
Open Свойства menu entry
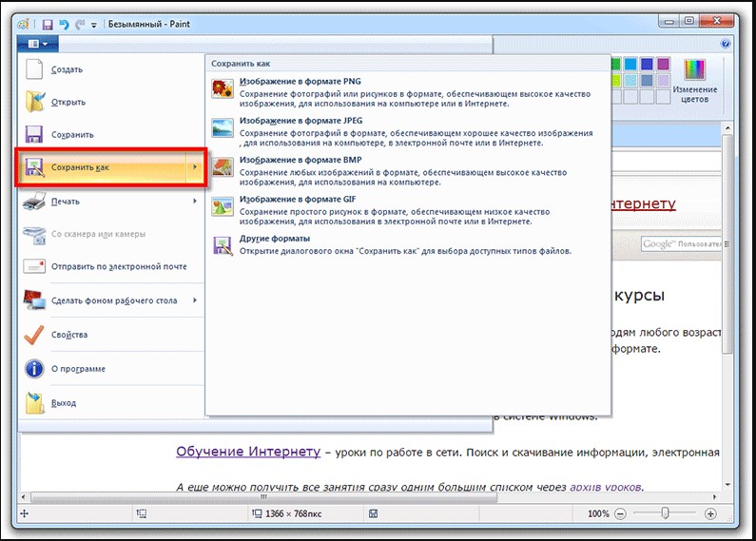(111, 335)
